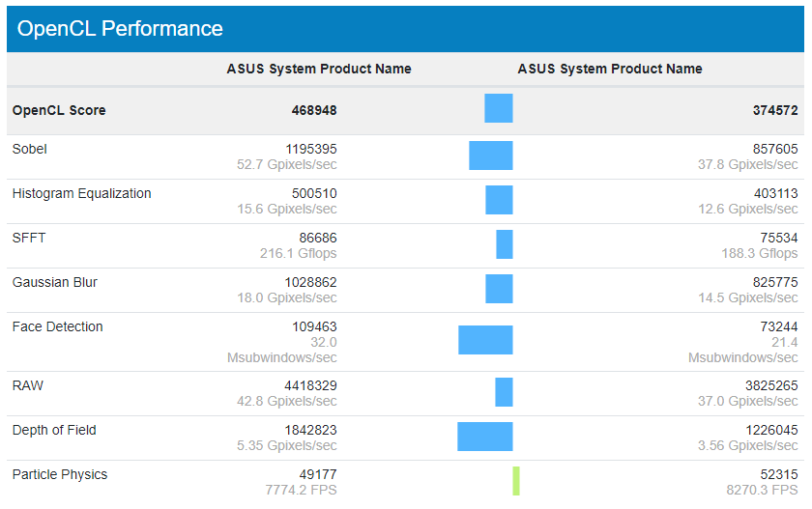Click the Depth of Field comparison bar

click(485, 437)
